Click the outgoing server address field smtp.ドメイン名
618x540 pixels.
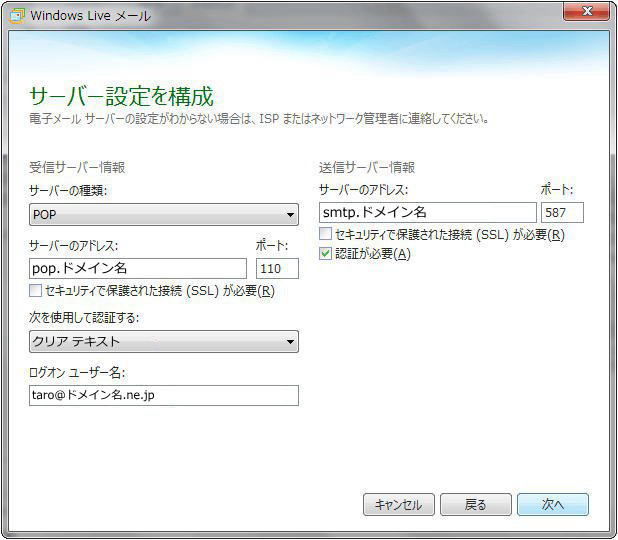click(428, 213)
